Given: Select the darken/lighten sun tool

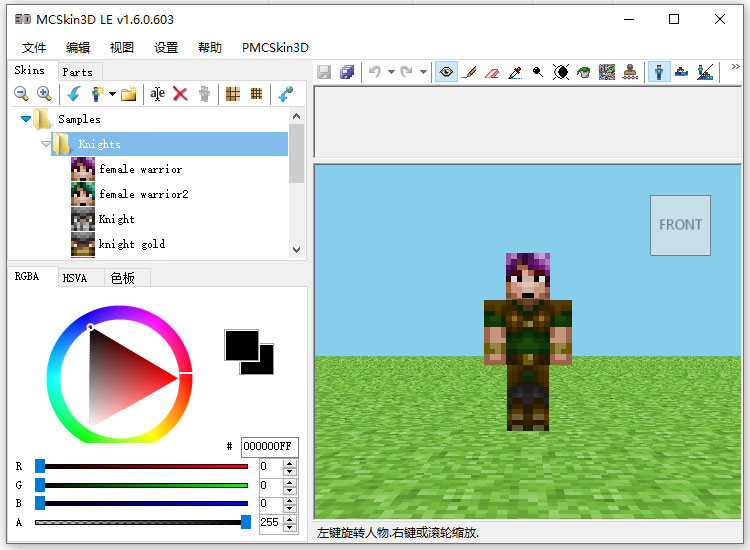Looking at the screenshot, I should [x=561, y=72].
